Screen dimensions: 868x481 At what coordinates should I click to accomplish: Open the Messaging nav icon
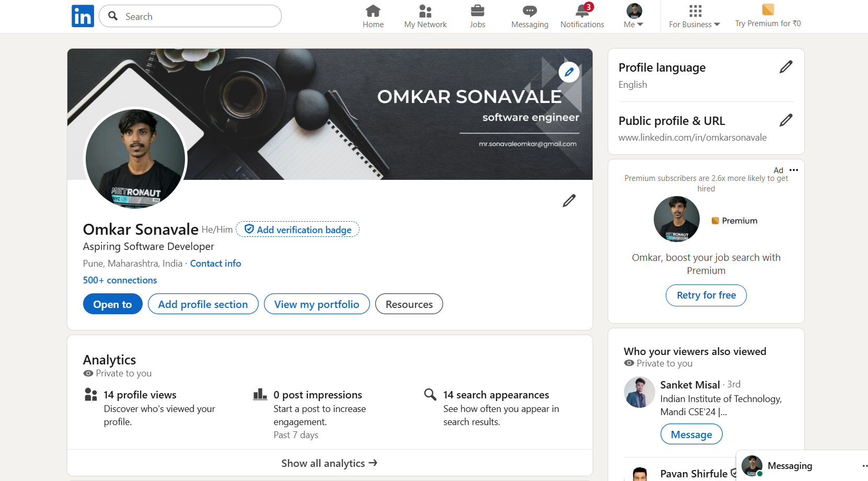[529, 11]
